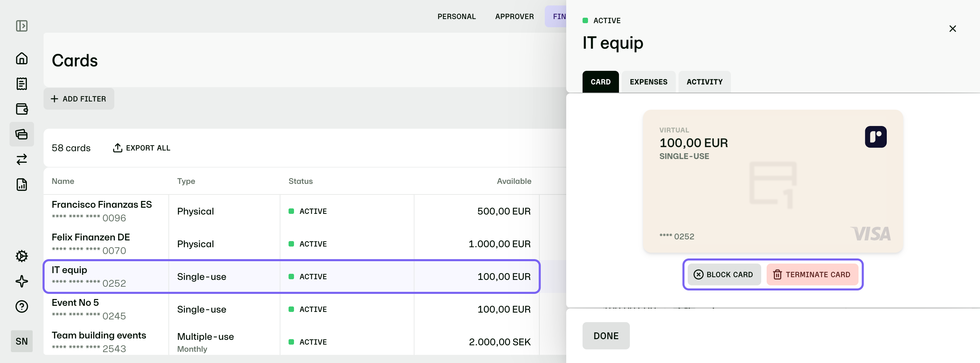Open the expenses receipt icon in the sidebar

point(22,84)
